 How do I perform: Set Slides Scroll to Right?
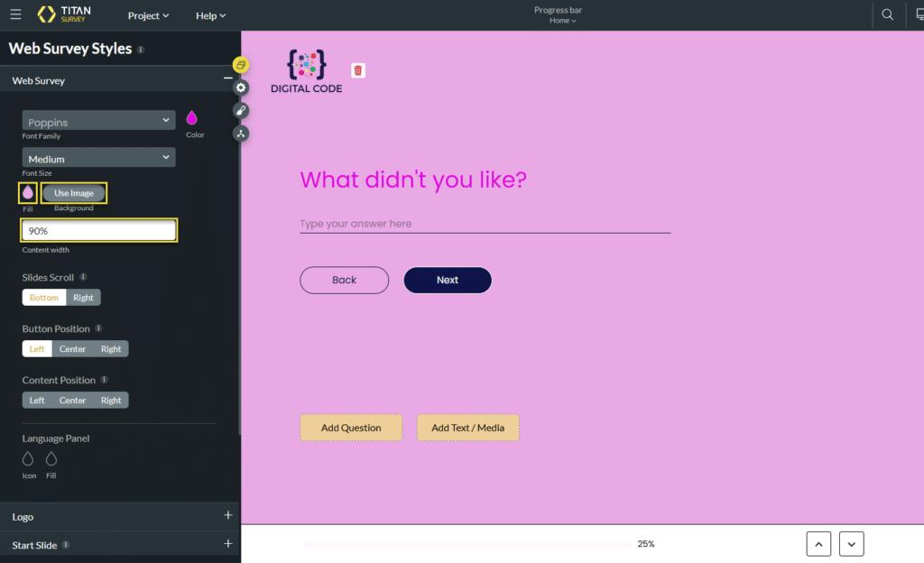click(83, 298)
